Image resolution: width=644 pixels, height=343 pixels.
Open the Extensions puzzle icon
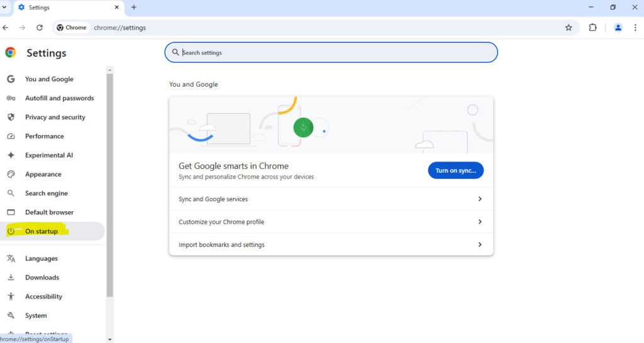coord(592,28)
